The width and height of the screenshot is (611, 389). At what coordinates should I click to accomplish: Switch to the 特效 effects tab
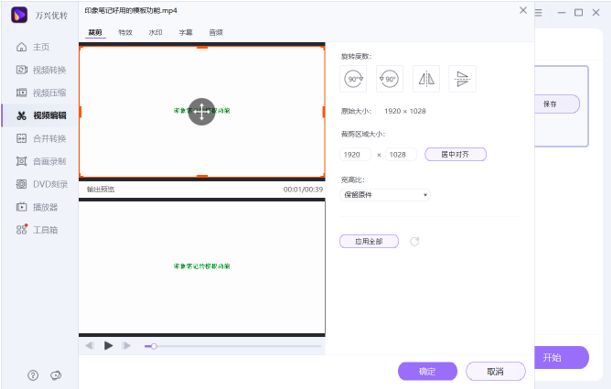click(x=125, y=32)
